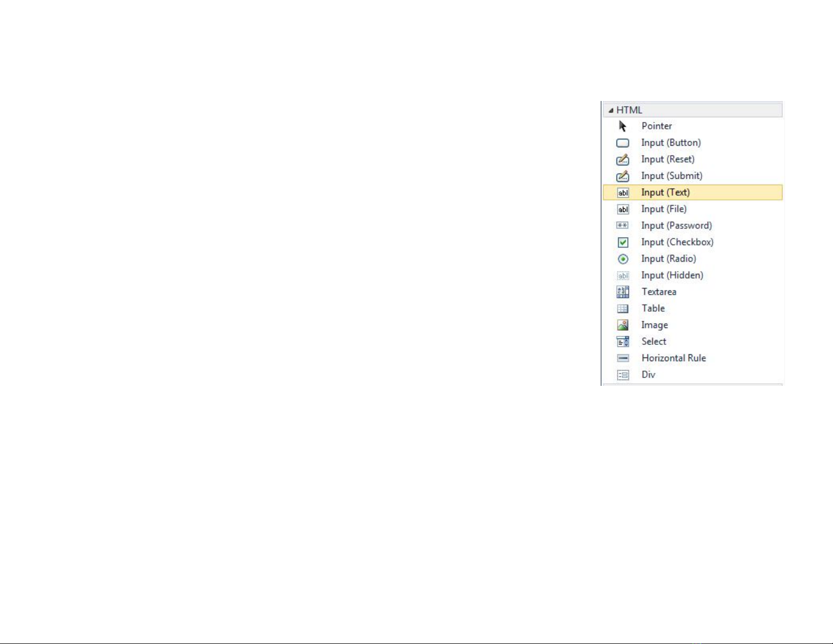Click the Input (Hidden) icon

(x=623, y=275)
